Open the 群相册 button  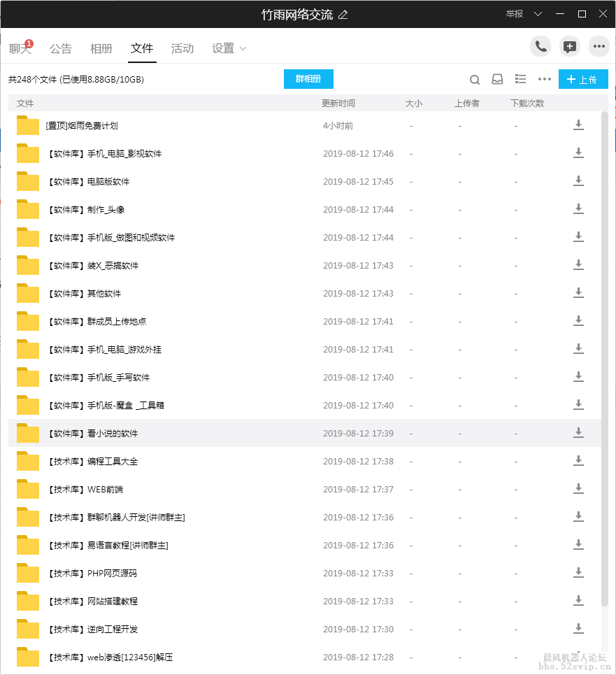coord(308,79)
